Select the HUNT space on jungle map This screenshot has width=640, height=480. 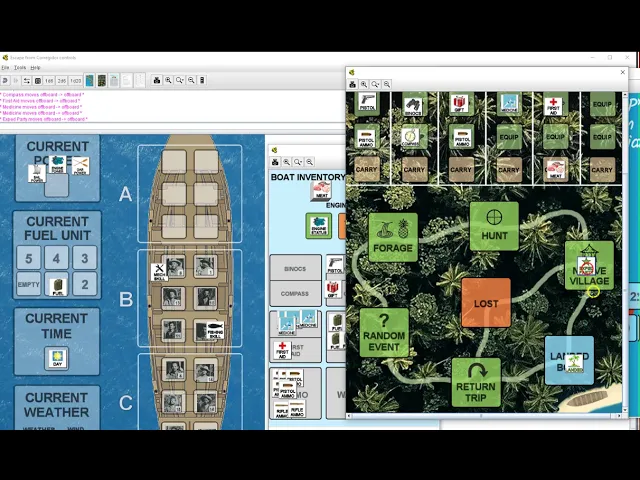(x=494, y=226)
